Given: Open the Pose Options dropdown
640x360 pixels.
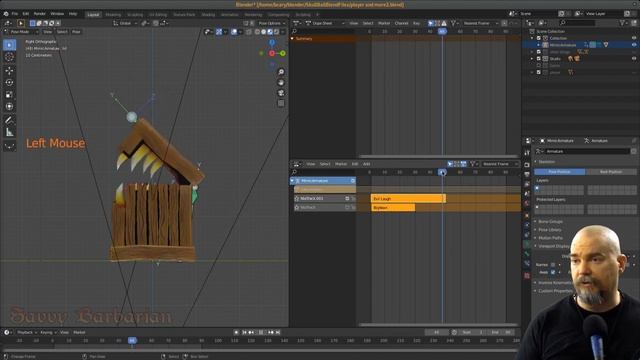Looking at the screenshot, I should [272, 23].
